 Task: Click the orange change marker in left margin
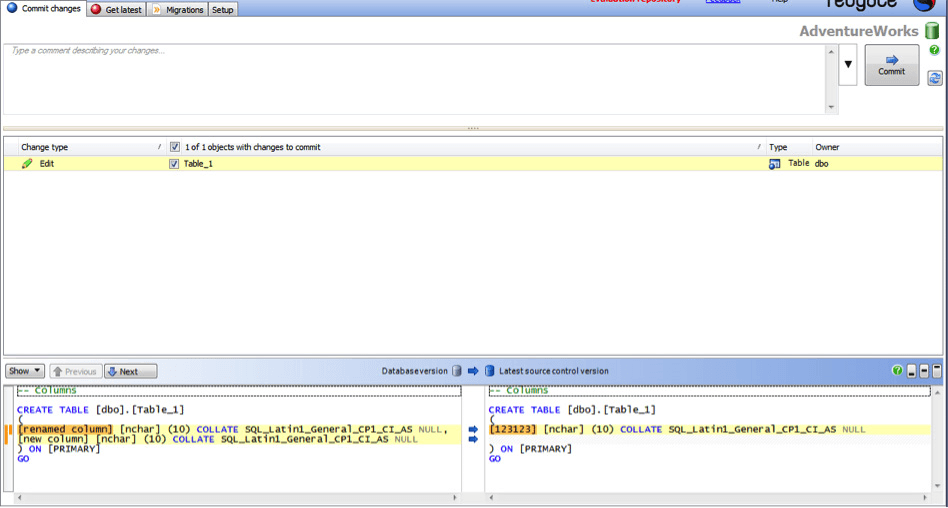coord(8,434)
